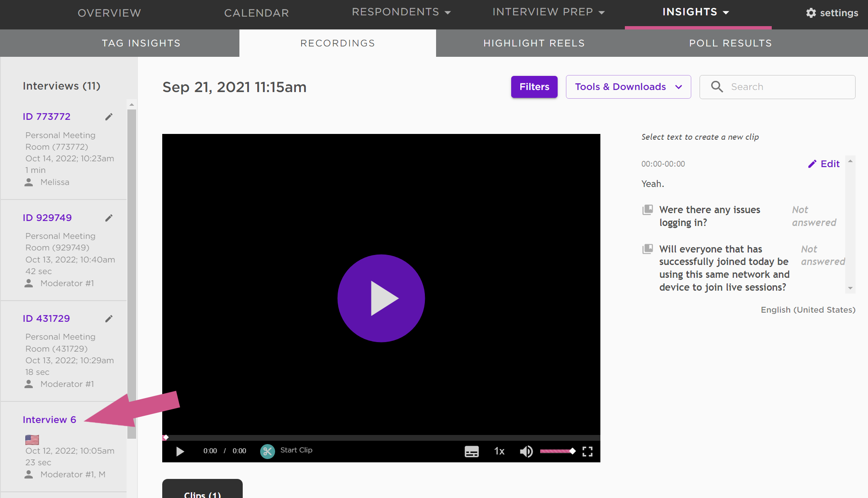Click the purple Filters button
This screenshot has width=868, height=498.
[x=534, y=87]
